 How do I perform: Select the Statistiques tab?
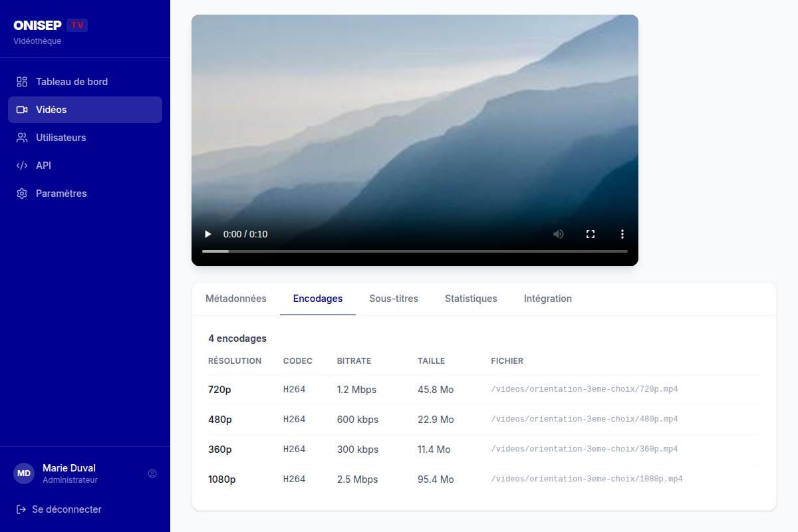click(x=471, y=299)
